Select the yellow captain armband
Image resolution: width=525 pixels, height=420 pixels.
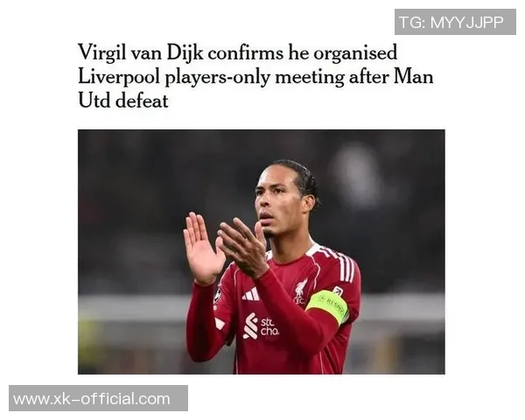click(x=328, y=305)
